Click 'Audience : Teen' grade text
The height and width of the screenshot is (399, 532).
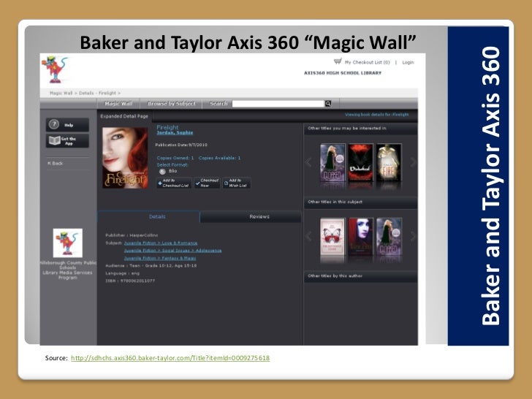click(151, 266)
